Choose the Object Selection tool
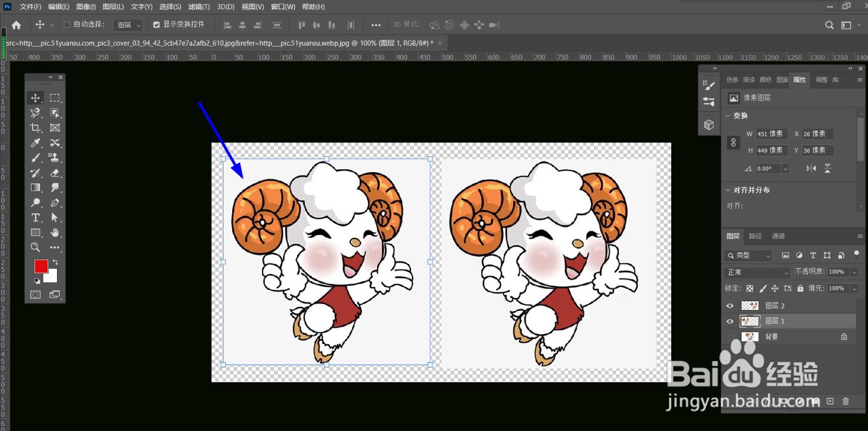 tap(55, 113)
